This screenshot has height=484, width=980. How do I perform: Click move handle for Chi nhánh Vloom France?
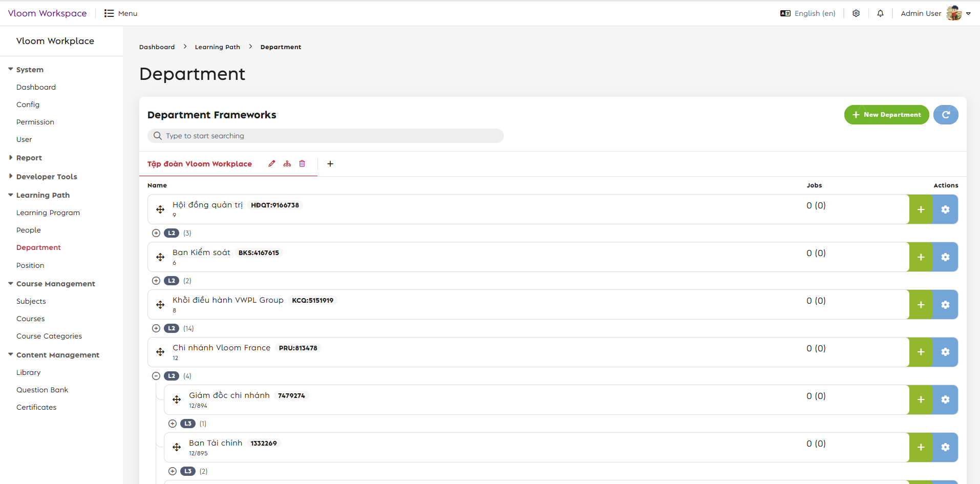[160, 352]
